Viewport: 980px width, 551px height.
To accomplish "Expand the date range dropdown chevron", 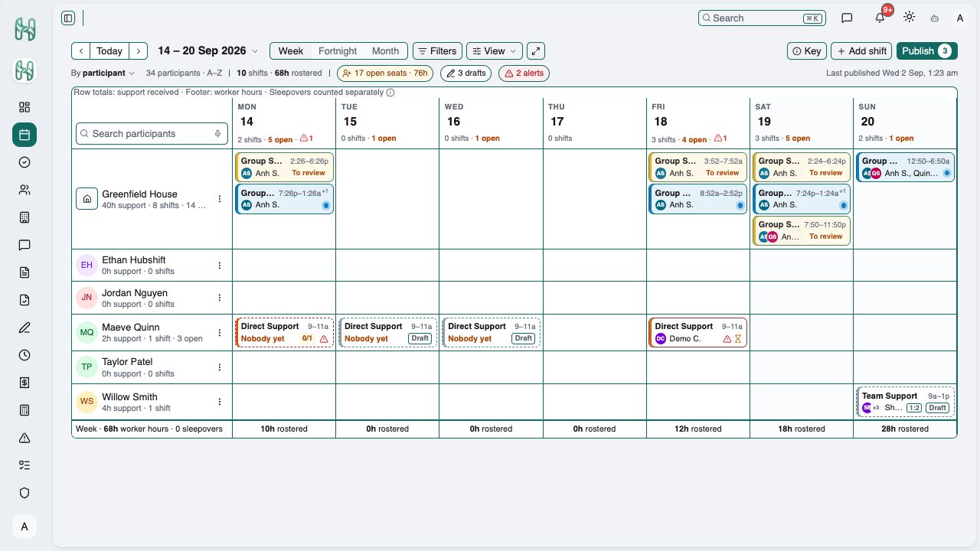I will pyautogui.click(x=255, y=51).
